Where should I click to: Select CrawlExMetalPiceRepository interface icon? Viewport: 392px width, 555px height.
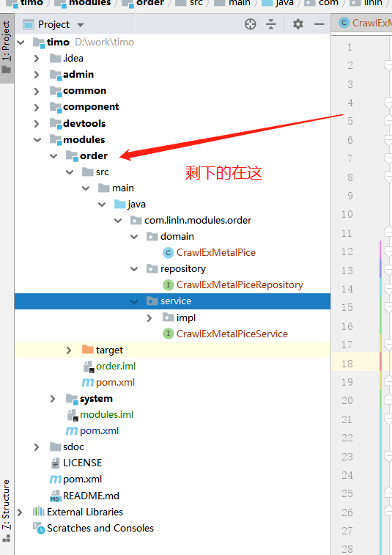168,285
